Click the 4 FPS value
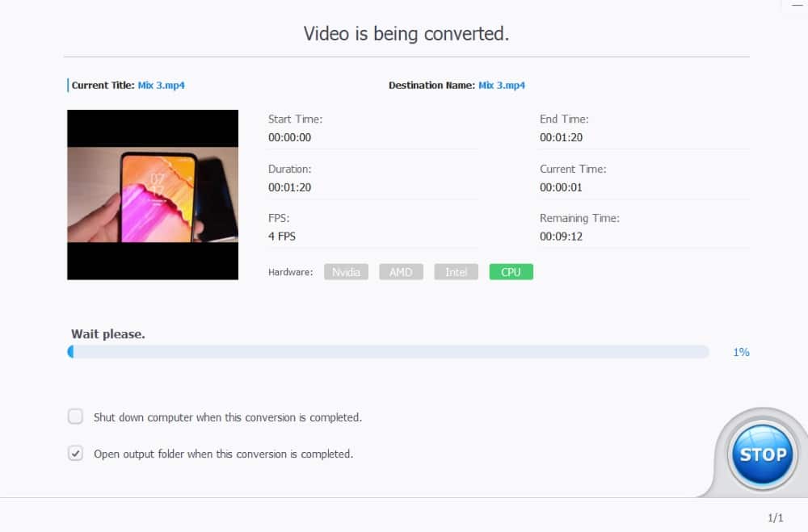This screenshot has width=808, height=532. [x=281, y=237]
